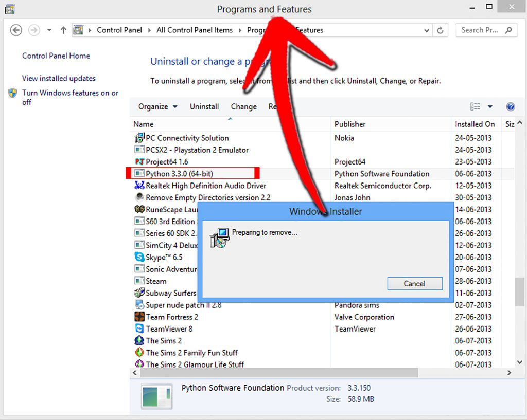Click the 06-06-2013 date for Python
Image resolution: width=527 pixels, height=420 pixels.
(x=473, y=174)
